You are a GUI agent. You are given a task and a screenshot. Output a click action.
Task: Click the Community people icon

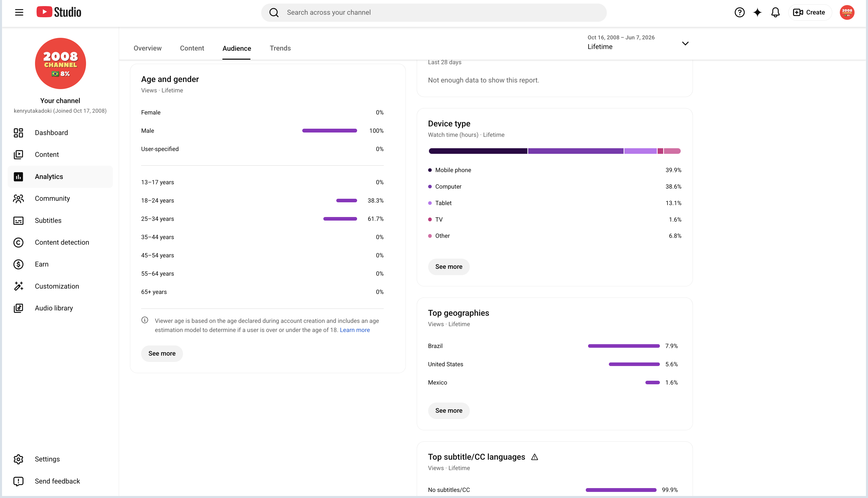19,199
